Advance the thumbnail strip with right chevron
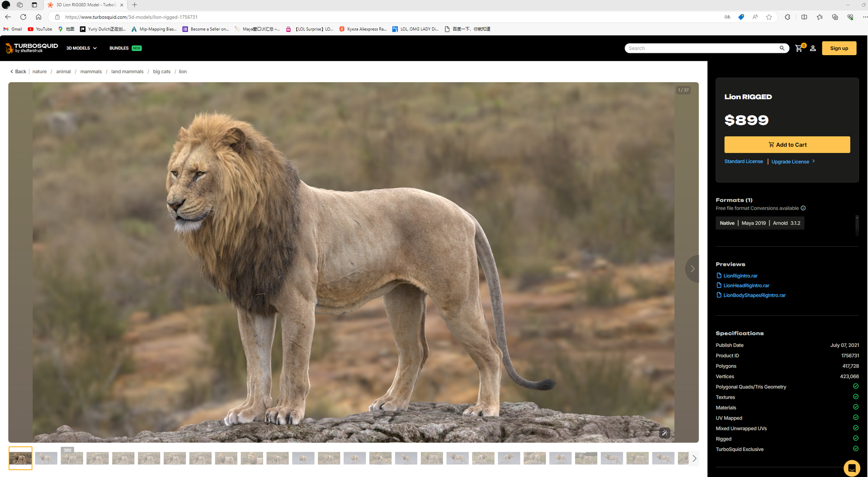The width and height of the screenshot is (868, 477). (x=694, y=458)
